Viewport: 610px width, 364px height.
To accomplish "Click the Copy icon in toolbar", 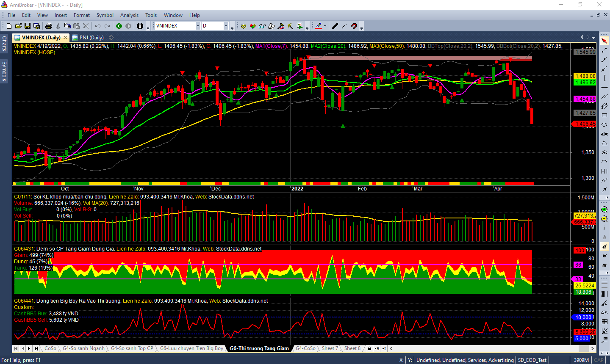I will coord(67,26).
